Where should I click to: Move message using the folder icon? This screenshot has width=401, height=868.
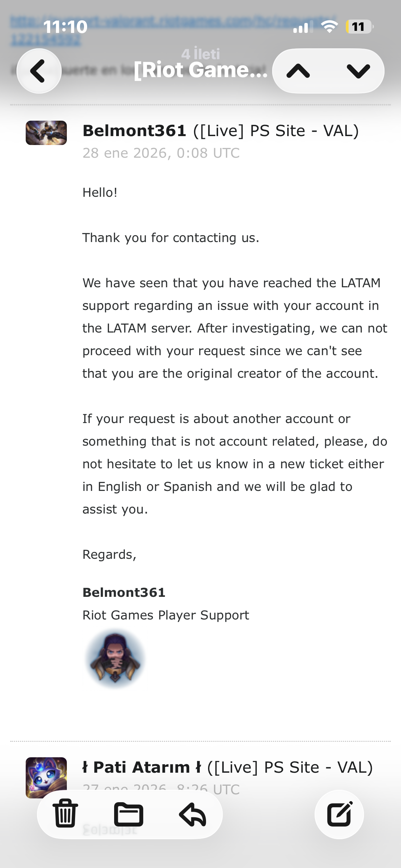click(129, 815)
